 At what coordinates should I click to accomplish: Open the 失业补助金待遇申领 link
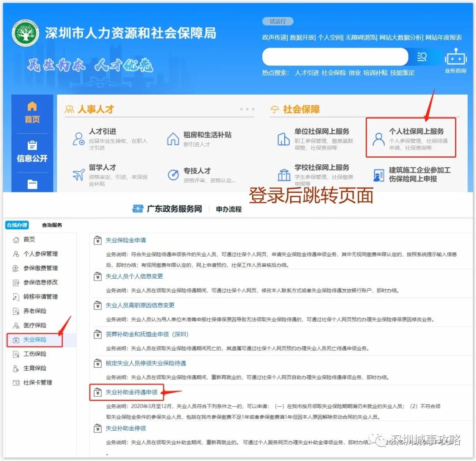coord(131,391)
